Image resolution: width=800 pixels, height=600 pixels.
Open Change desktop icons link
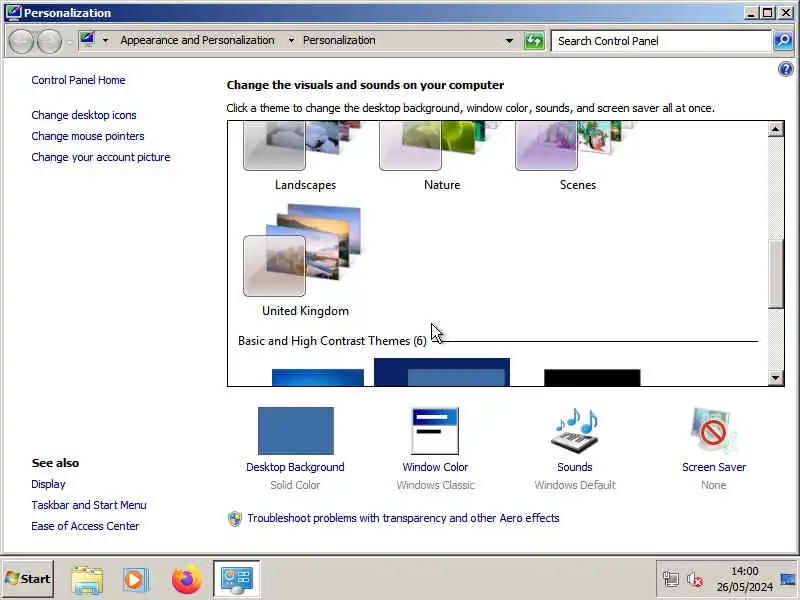click(84, 115)
